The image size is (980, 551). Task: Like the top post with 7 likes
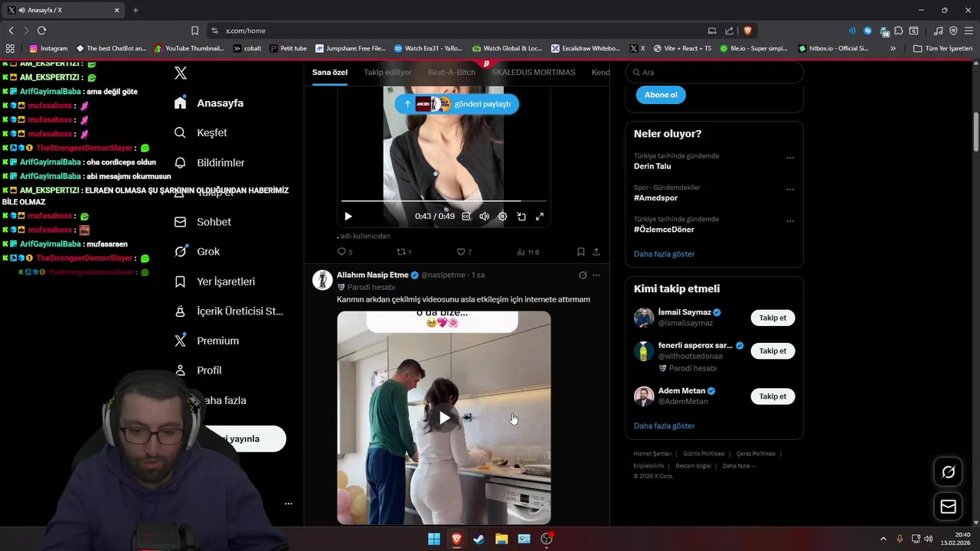pos(463,252)
